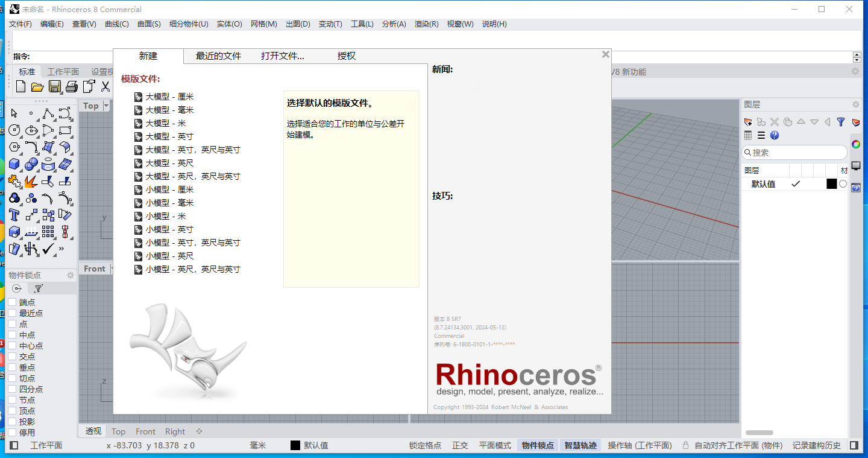Toggle 锁定格点 in status bar
Viewport: 868px width, 458px height.
coord(425,445)
